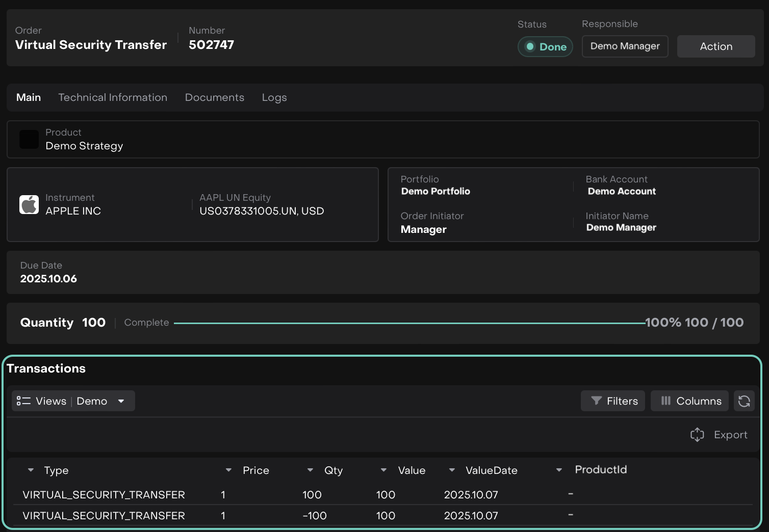Screen dimensions: 769x532
Task: Click the Demo Strategy product icon
Action: [29, 139]
